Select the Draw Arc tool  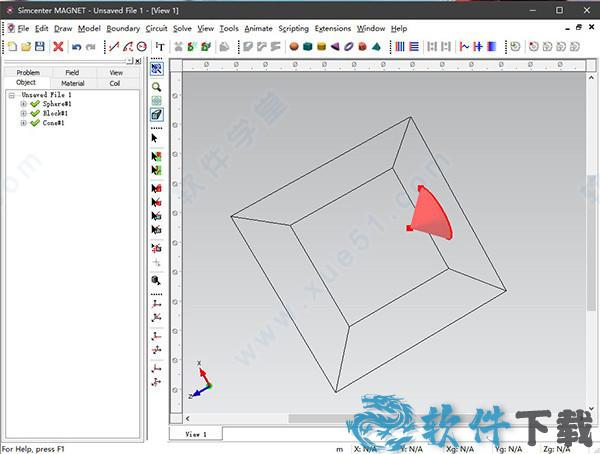128,47
